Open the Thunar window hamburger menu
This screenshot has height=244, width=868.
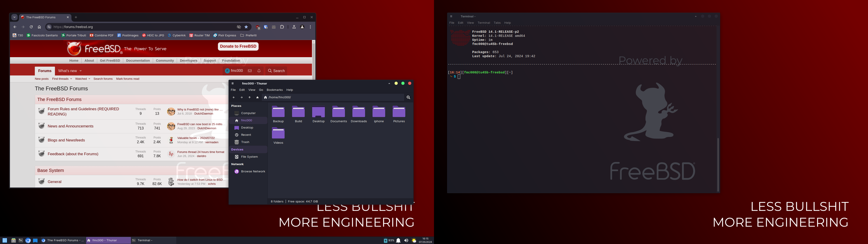(x=233, y=84)
